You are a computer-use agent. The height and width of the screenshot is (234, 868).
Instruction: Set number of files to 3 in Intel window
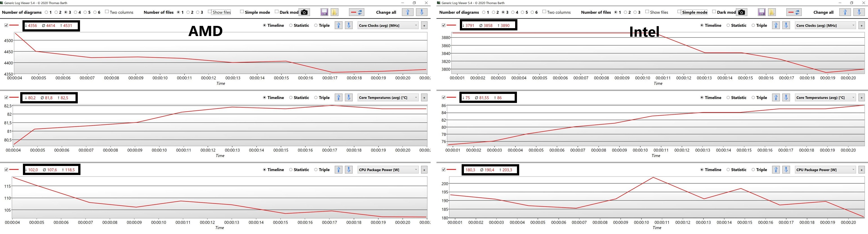(635, 12)
